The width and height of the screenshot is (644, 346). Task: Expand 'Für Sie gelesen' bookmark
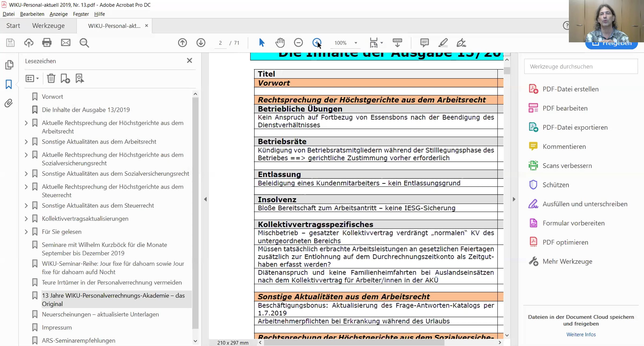26,232
